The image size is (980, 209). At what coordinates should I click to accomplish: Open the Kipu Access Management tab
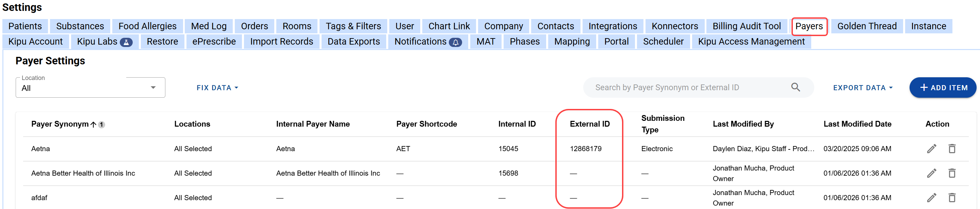click(x=751, y=42)
